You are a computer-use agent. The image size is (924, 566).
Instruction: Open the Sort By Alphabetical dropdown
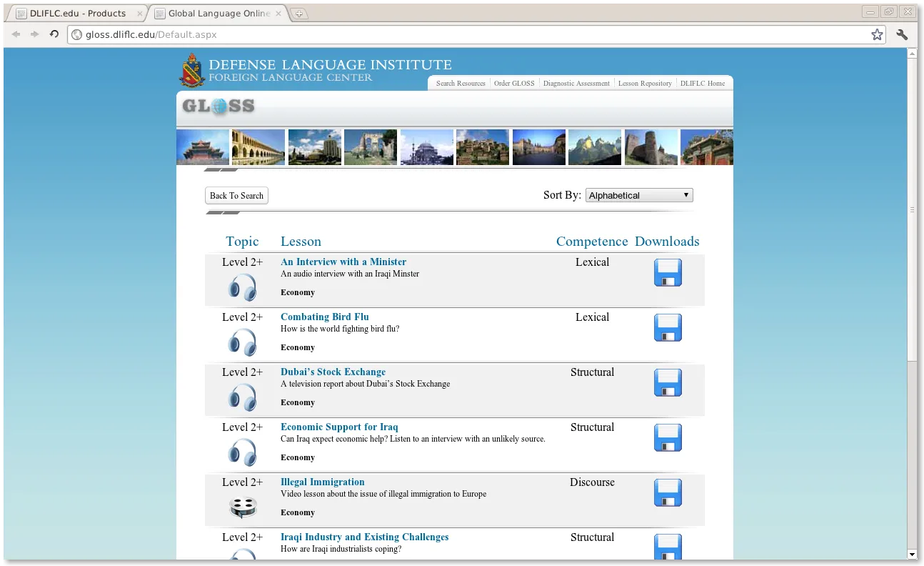pyautogui.click(x=639, y=195)
